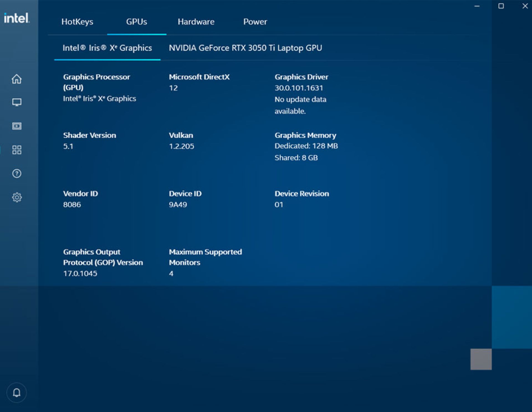
Task: Click the Shader Version value 5.1
Action: (68, 146)
